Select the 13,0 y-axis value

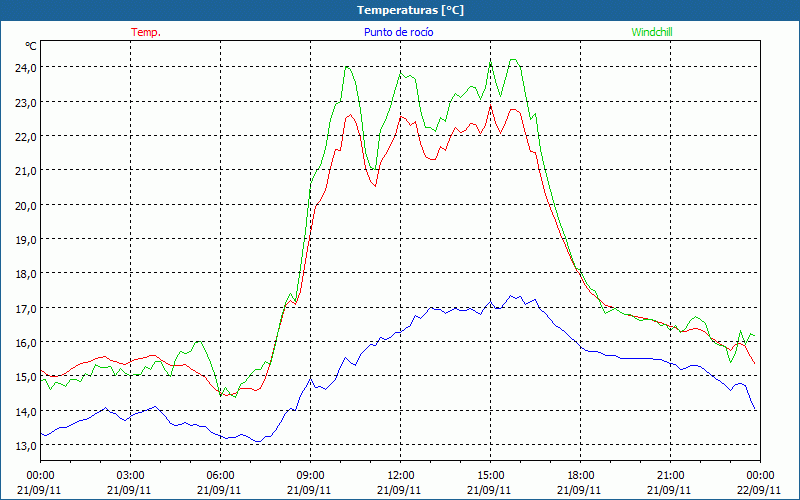24,446
